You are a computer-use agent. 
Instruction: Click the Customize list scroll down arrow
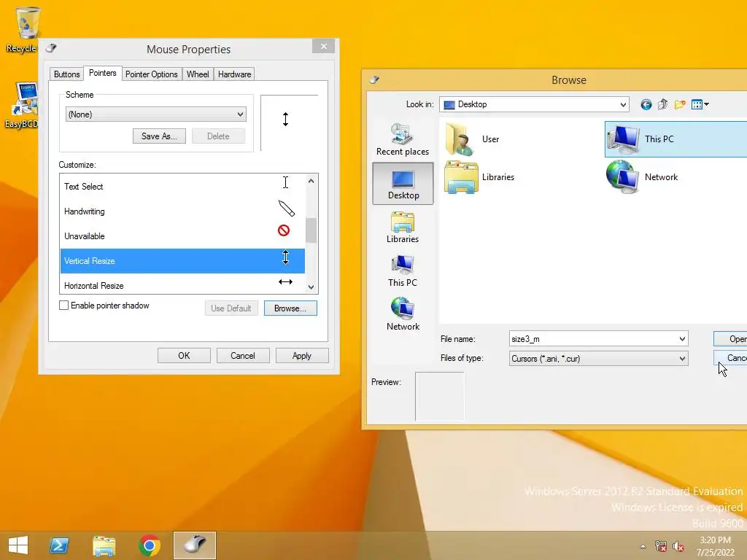[x=311, y=287]
